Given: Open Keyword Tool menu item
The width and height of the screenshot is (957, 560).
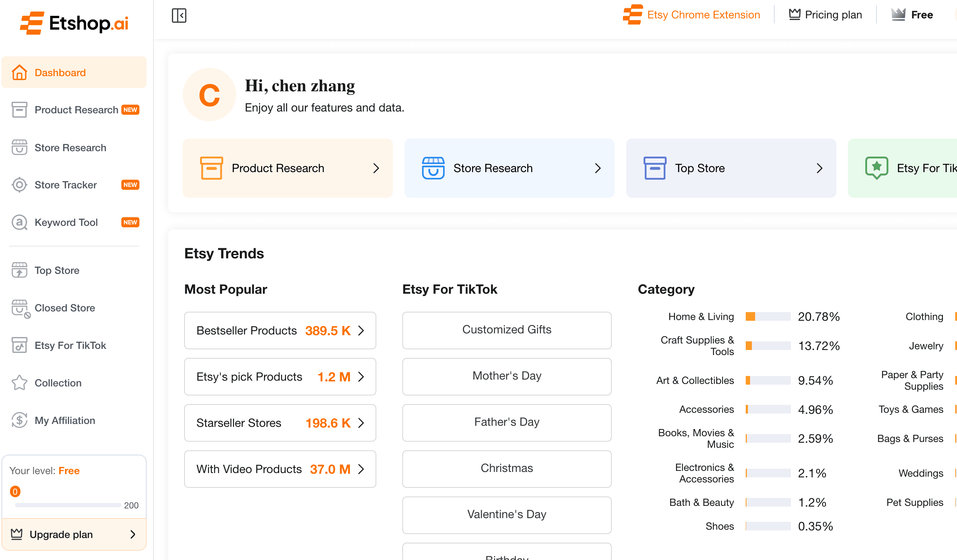Looking at the screenshot, I should (74, 222).
